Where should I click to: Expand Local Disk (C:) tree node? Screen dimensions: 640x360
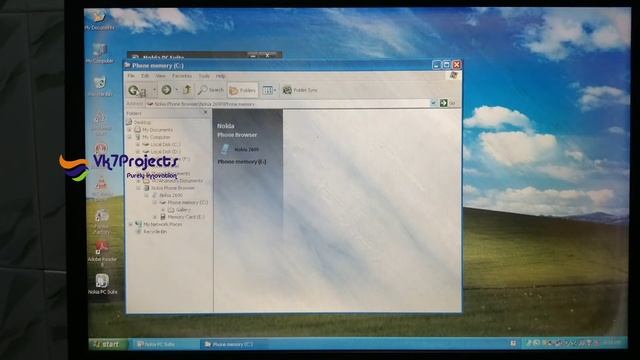138,144
